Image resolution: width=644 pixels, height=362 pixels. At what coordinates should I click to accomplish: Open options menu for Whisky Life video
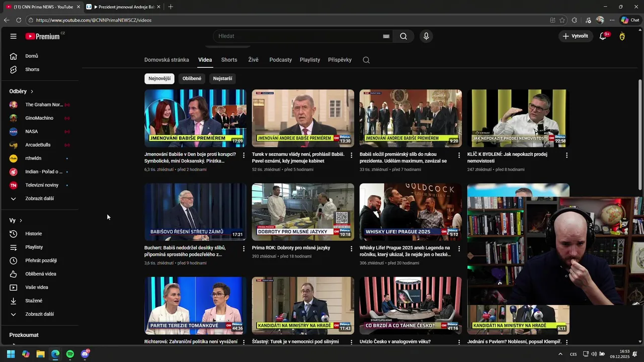coord(459,249)
